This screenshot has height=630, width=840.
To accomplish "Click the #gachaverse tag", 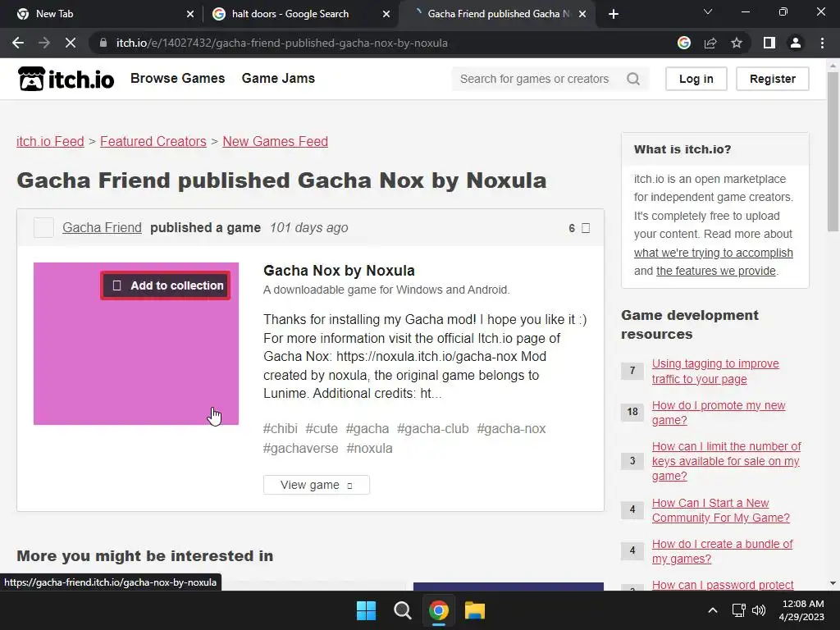I will [x=300, y=448].
